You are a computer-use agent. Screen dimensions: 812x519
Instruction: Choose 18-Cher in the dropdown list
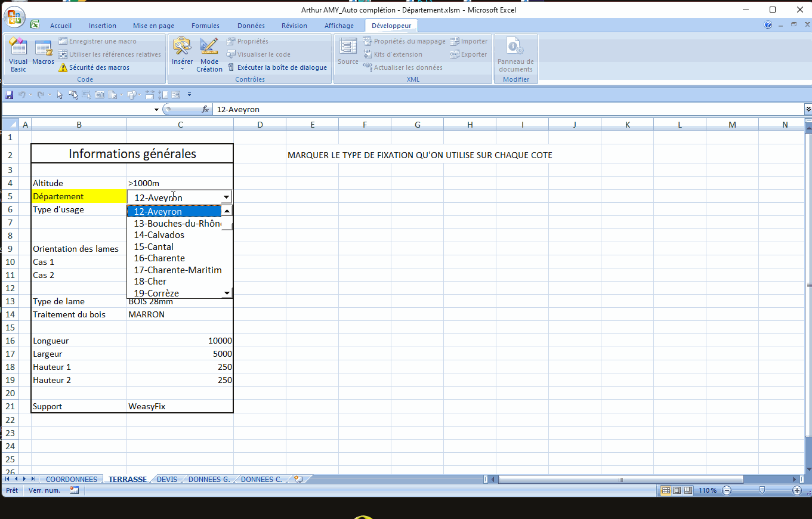point(150,281)
